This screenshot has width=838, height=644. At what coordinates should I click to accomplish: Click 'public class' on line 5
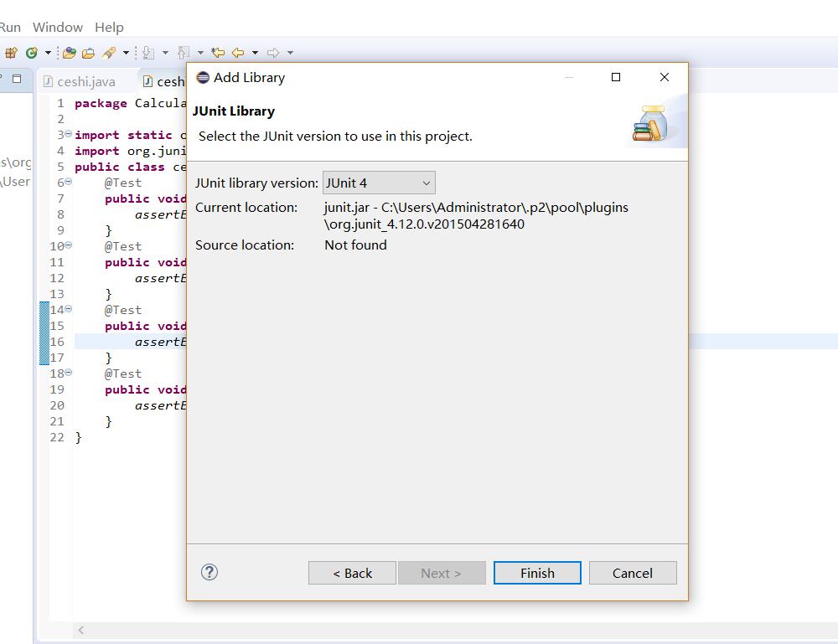(120, 167)
